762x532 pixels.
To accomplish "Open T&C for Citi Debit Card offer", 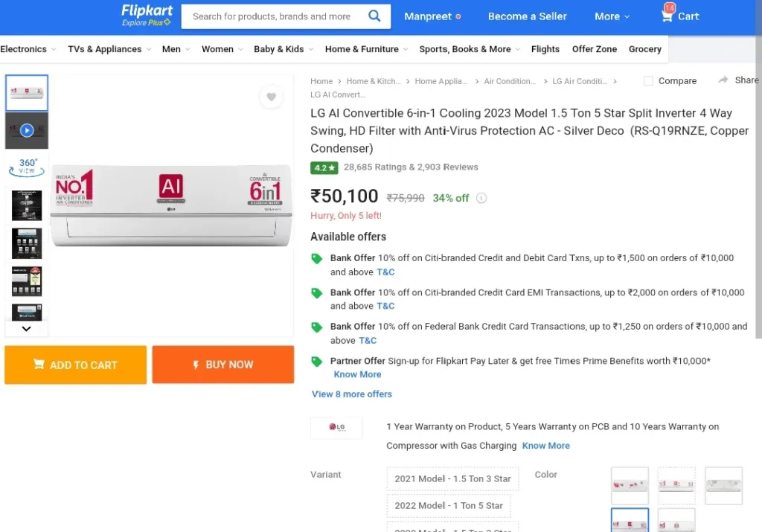I will tap(385, 272).
